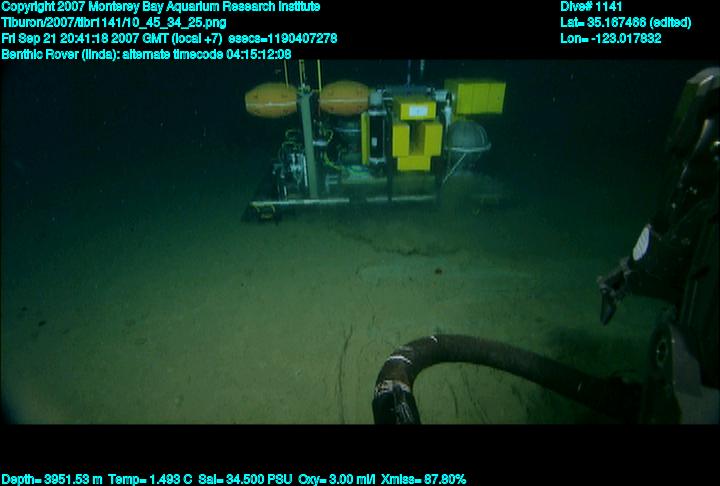Click the 'Depth= 3951.53 m' reading

51,480
